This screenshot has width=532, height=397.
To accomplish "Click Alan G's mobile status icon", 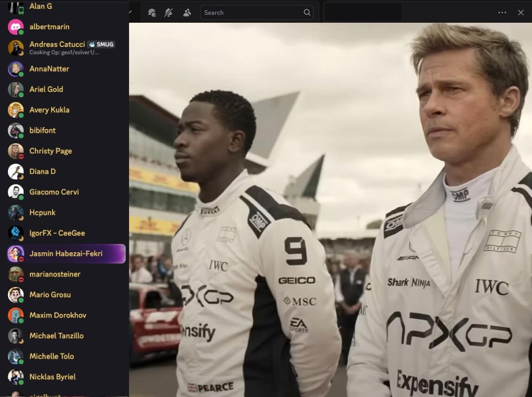I will point(21,11).
